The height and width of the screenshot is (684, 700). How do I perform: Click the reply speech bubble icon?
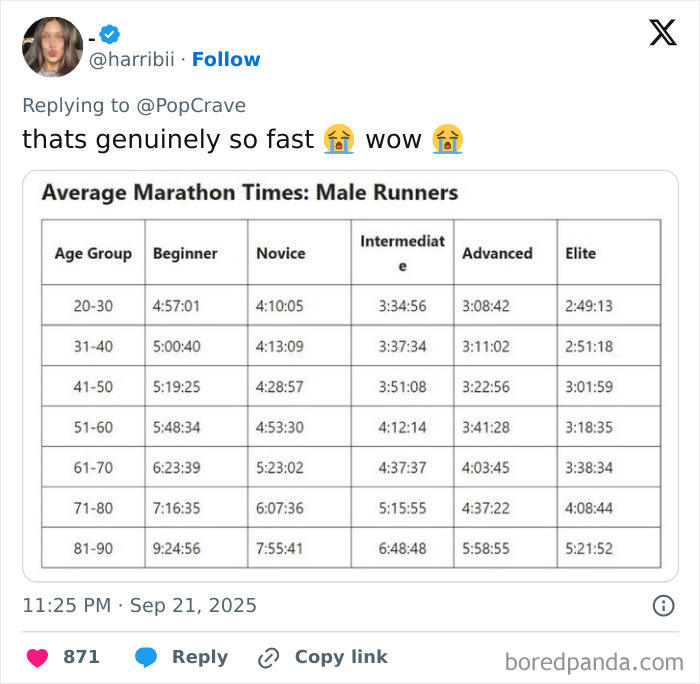[x=146, y=657]
